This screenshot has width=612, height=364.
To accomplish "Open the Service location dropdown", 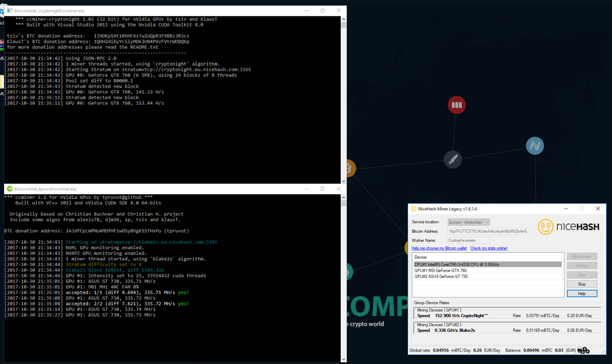I will pos(469,222).
